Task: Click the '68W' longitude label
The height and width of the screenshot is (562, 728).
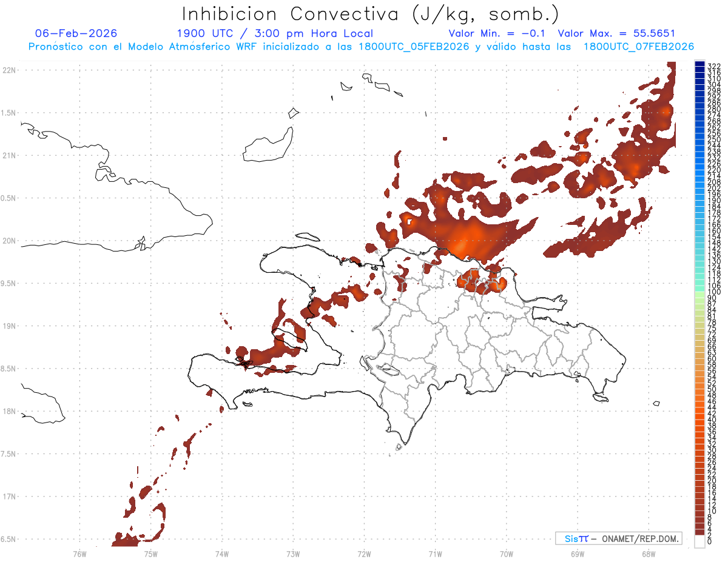Action: coord(649,553)
